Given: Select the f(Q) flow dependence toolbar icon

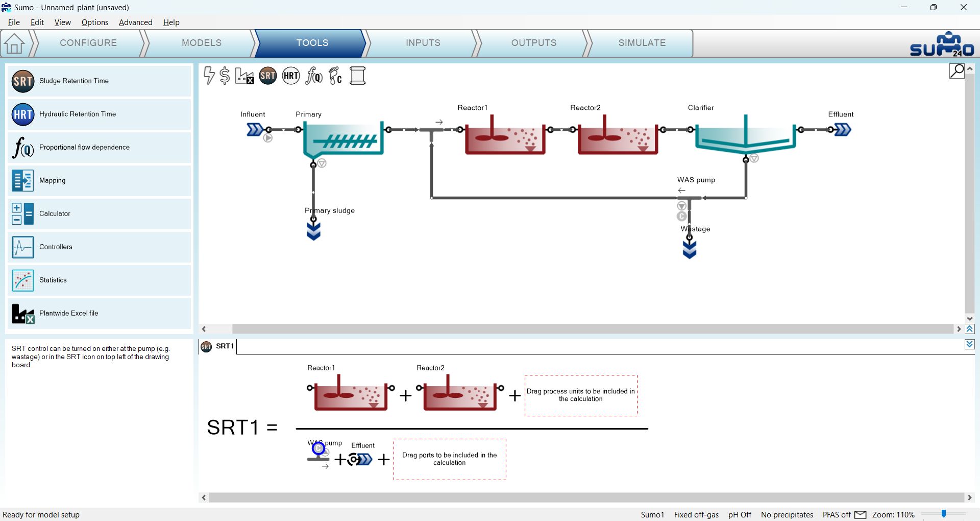Looking at the screenshot, I should (314, 76).
